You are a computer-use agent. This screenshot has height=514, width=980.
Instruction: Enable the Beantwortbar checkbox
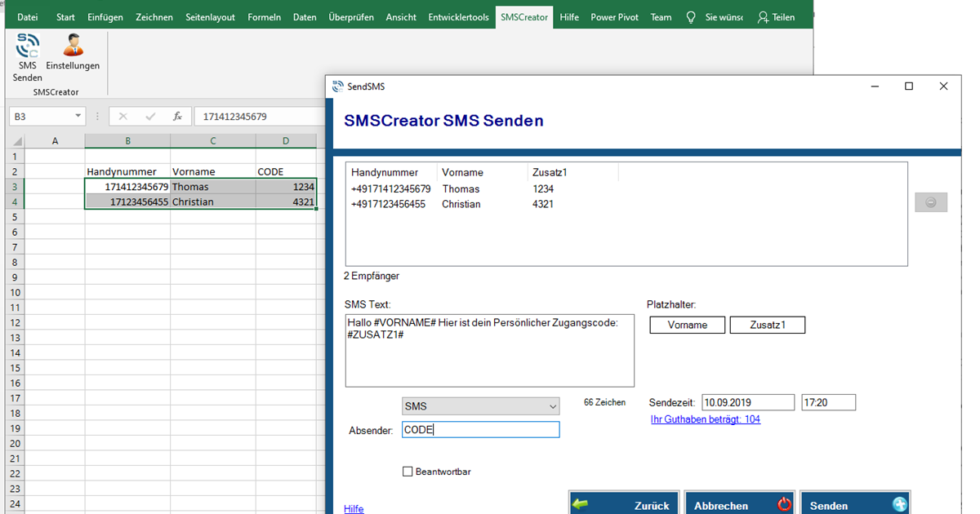pyautogui.click(x=408, y=472)
